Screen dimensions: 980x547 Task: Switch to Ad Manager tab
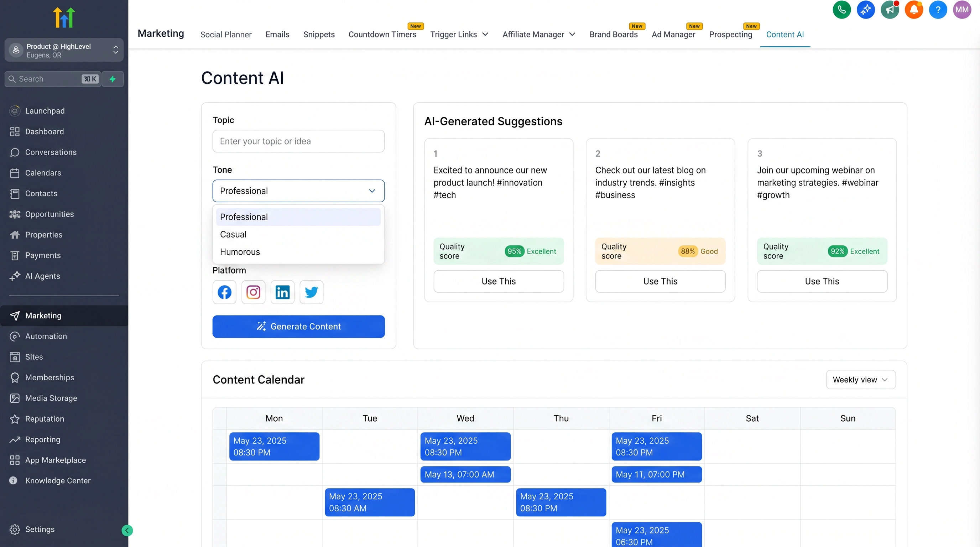pos(673,34)
